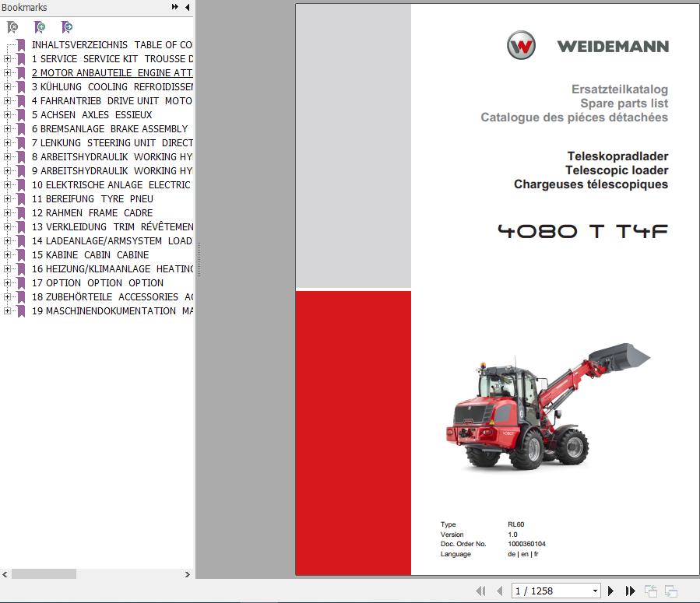Select 6 BREMSANLAGE BRAKE ASSEMBLY bookmark
700x603 pixels.
pos(110,129)
